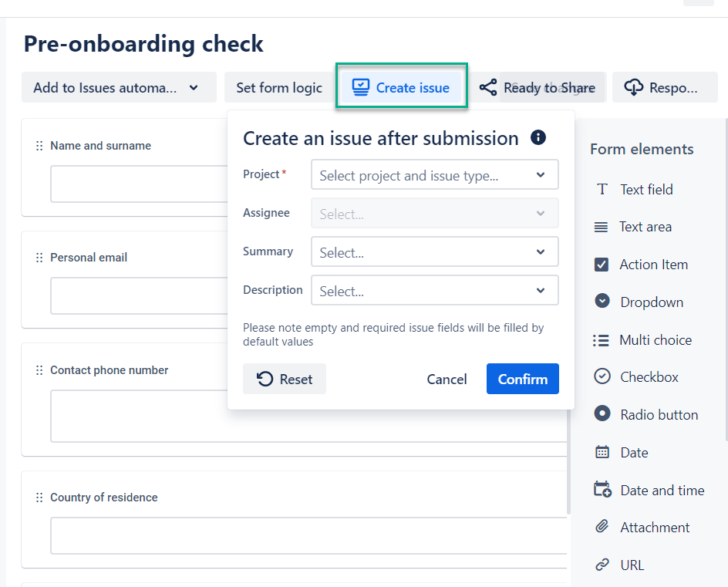
Task: Expand the Summary select dropdown
Action: pyautogui.click(x=434, y=252)
